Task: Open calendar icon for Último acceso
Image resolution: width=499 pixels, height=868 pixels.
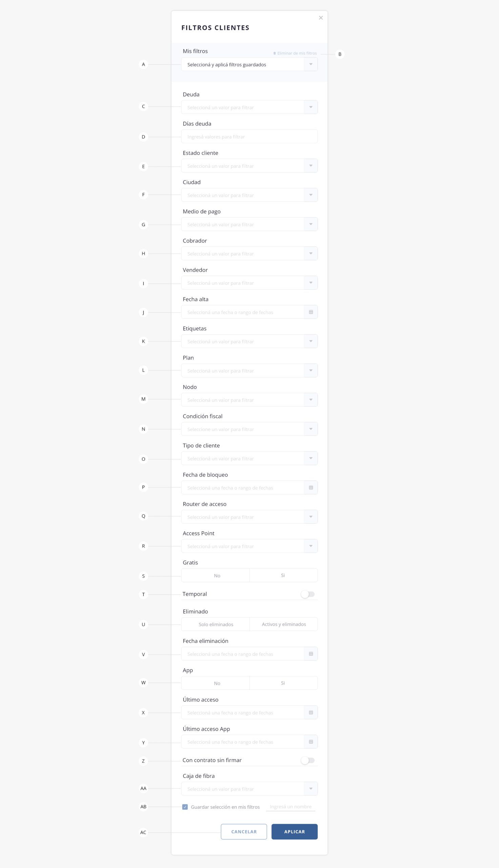Action: point(311,712)
